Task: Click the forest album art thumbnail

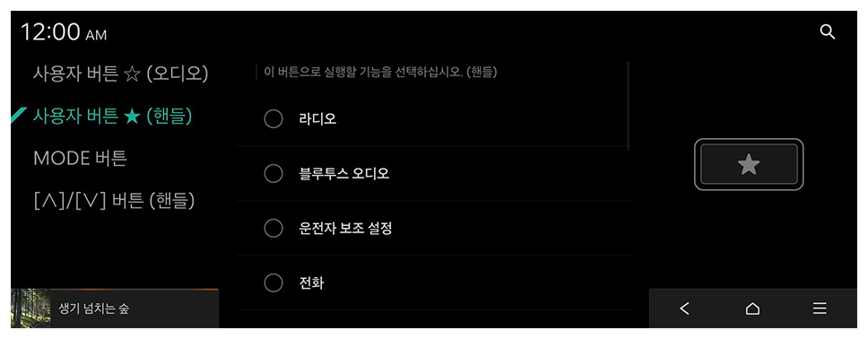Action: (x=30, y=309)
